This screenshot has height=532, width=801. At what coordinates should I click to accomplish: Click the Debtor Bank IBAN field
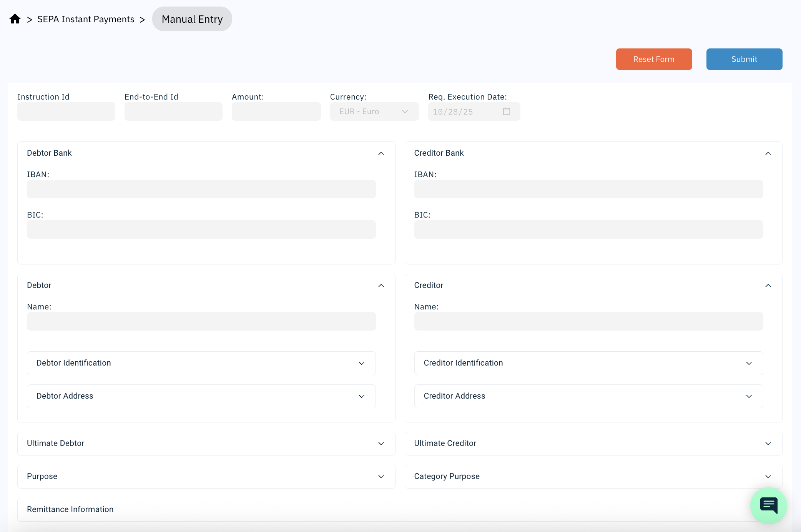pos(201,189)
